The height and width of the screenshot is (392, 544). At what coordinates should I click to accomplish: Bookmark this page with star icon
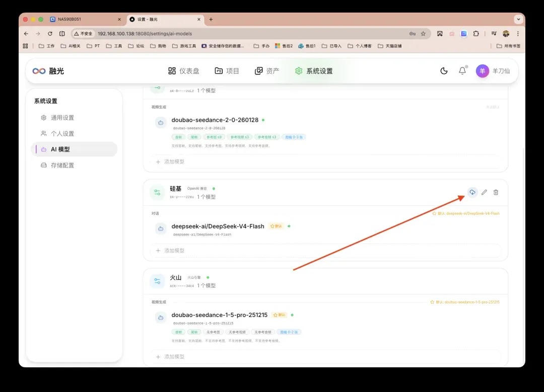pos(423,34)
